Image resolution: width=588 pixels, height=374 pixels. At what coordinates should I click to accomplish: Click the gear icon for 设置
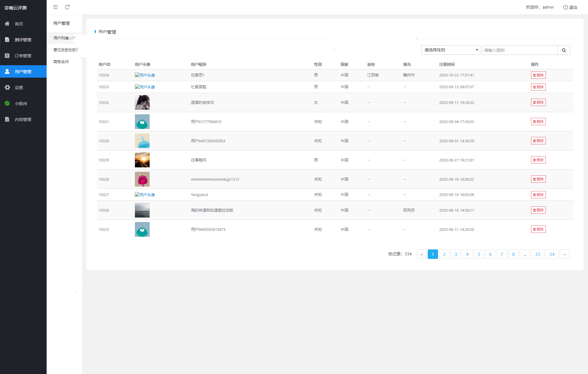(7, 87)
